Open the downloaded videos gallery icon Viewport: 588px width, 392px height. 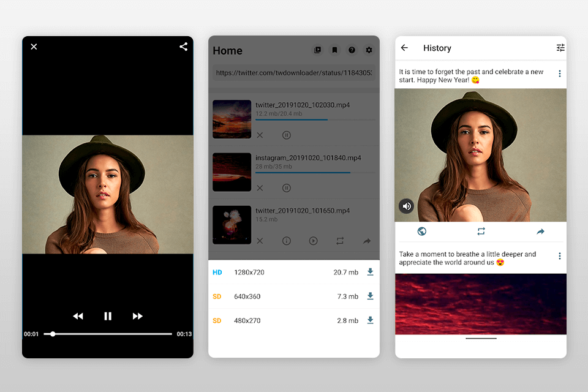[x=317, y=50]
